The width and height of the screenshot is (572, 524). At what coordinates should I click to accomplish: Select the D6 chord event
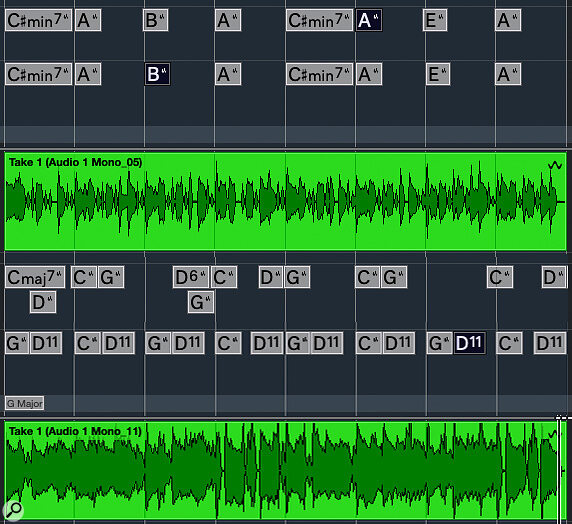tap(191, 277)
